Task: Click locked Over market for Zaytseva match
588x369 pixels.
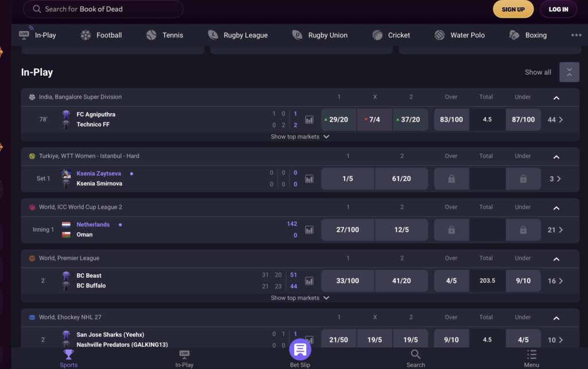Action: click(451, 178)
